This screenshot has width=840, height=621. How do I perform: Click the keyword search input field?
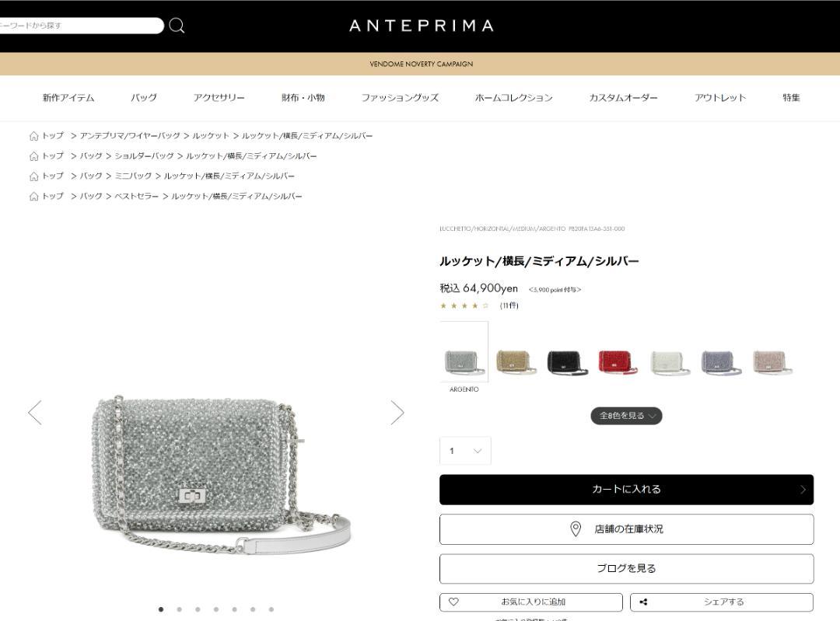pyautogui.click(x=80, y=25)
